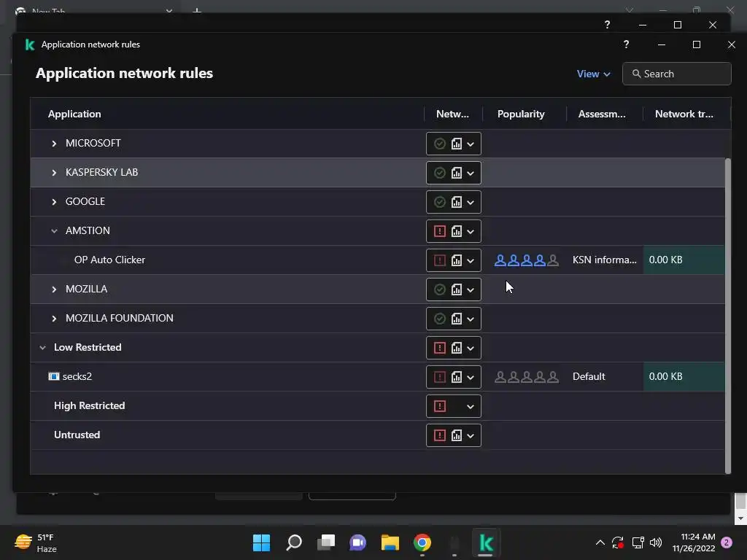Select the OP Auto Clicker row
Image resolution: width=747 pixels, height=560 pixels.
377,260
